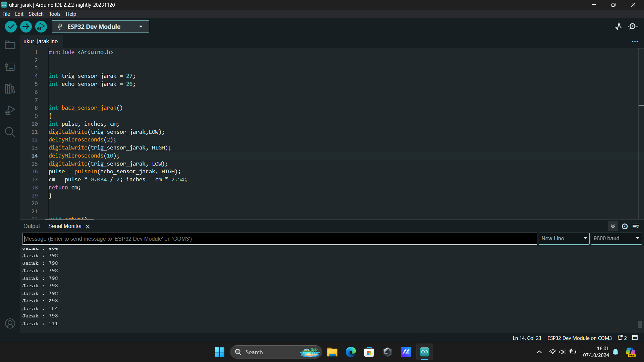Screen dimensions: 644x362
Task: Switch to the Output tab
Action: [x=32, y=226]
